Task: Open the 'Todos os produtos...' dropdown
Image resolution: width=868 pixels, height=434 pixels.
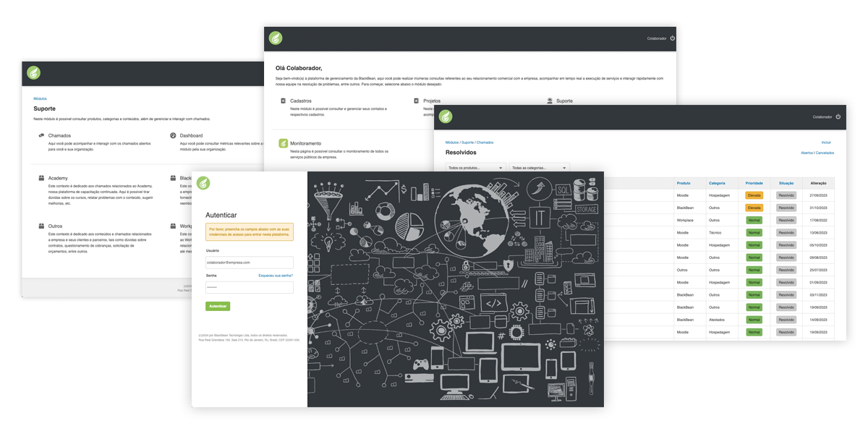Action: 475,168
